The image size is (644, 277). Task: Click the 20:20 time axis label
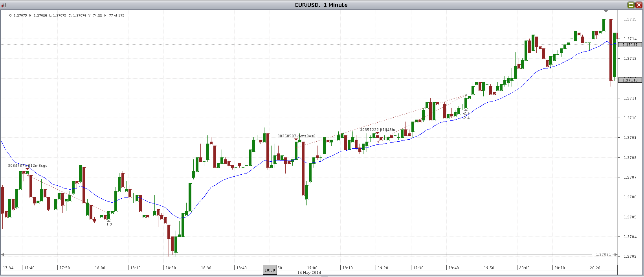[x=595, y=268]
